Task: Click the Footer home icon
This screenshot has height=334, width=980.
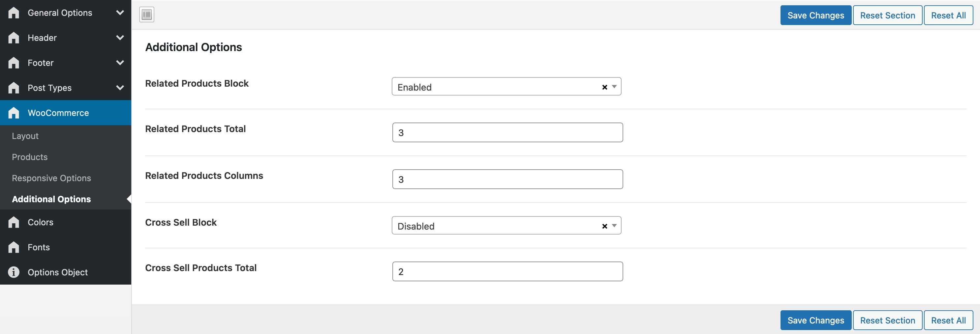Action: coord(14,63)
